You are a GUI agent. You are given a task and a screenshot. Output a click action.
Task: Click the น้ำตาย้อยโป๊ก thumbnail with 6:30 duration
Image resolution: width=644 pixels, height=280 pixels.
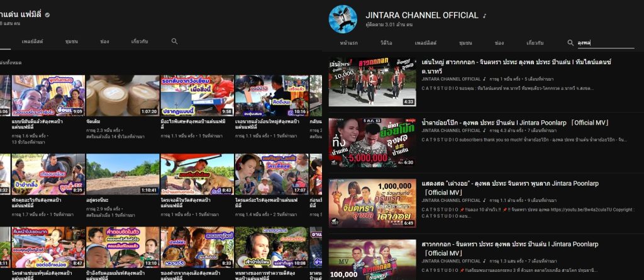(x=372, y=142)
